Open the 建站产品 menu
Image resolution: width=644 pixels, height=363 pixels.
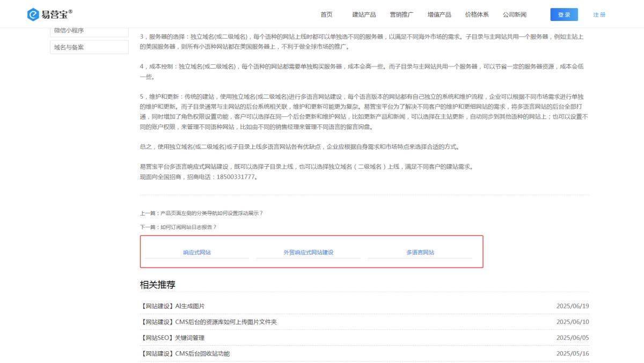(364, 14)
